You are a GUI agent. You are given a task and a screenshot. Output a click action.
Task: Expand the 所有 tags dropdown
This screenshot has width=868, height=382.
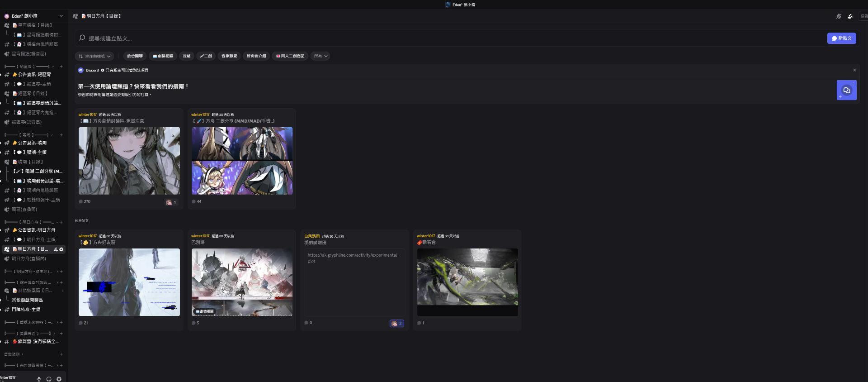coord(321,56)
